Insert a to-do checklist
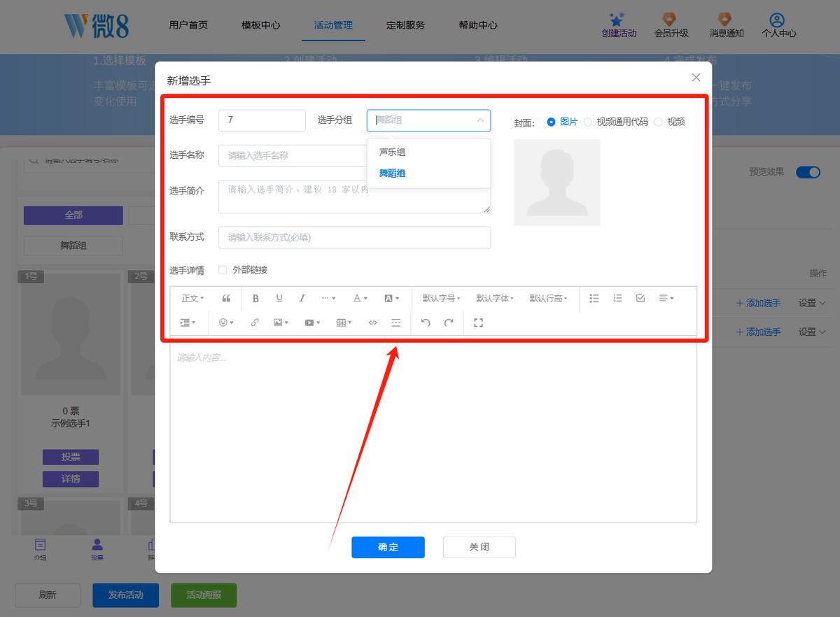The height and width of the screenshot is (617, 840). click(x=640, y=299)
